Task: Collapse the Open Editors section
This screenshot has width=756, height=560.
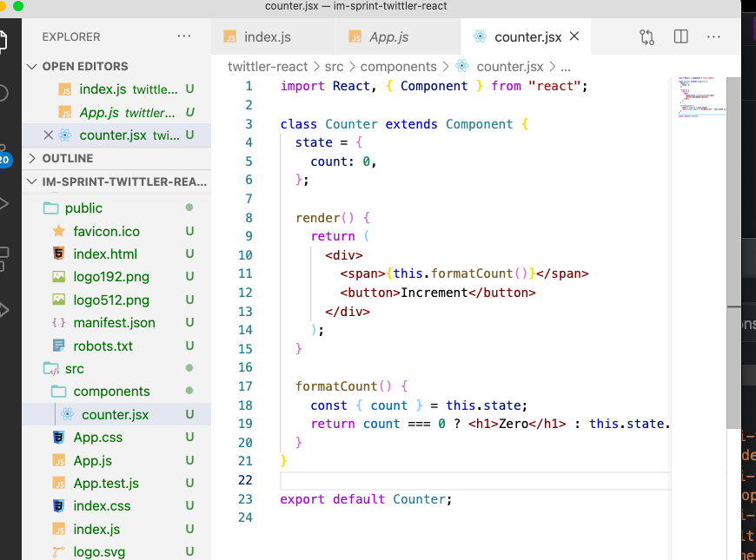Action: pyautogui.click(x=32, y=67)
